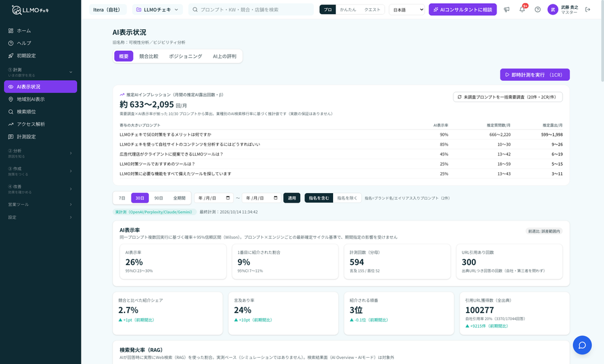Select the 90日 period
Screen dimensions: 604x364
[x=159, y=198]
